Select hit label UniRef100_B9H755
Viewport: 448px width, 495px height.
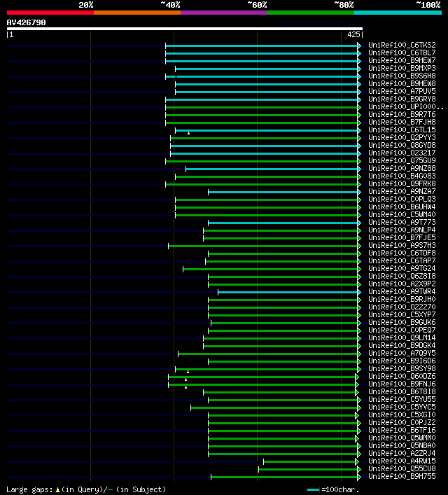(402, 476)
